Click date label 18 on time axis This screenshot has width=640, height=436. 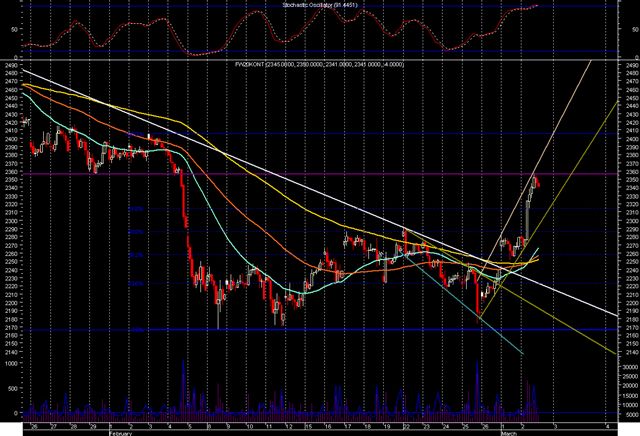click(x=368, y=427)
